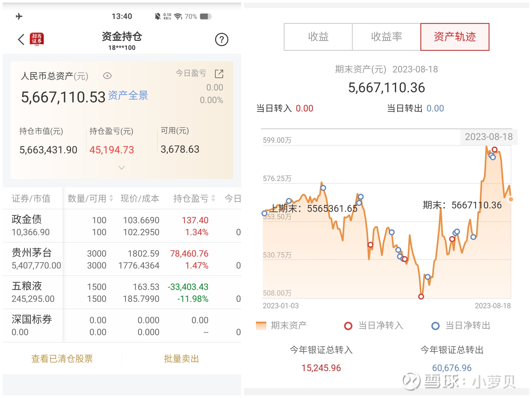532x398 pixels.
Task: Tap the Wi-Fi status icon
Action: [x=178, y=17]
